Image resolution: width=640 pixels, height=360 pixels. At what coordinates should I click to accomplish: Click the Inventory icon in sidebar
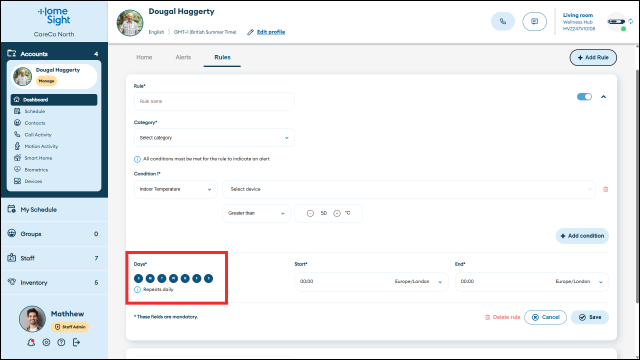(11, 282)
